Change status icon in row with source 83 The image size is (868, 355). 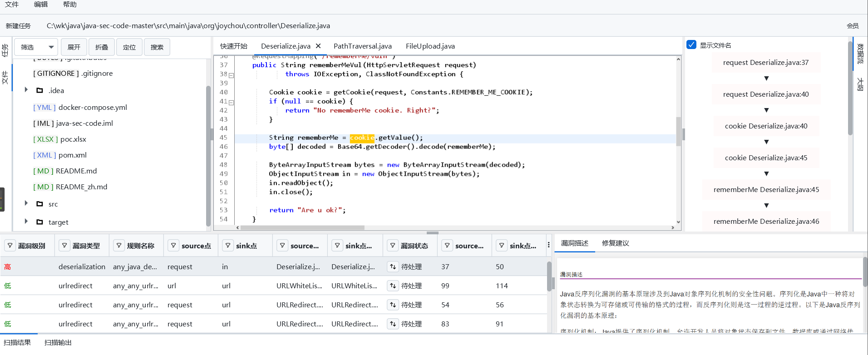tap(393, 324)
